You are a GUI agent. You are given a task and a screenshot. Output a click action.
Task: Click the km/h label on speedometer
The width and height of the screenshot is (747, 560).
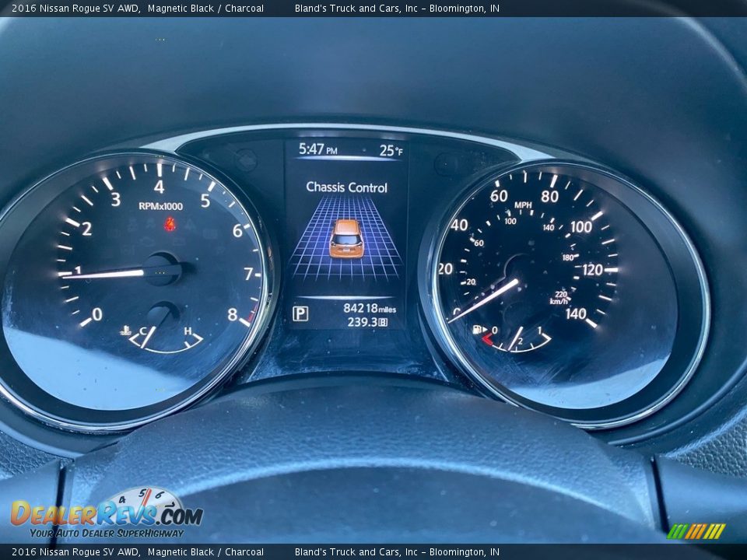point(559,302)
